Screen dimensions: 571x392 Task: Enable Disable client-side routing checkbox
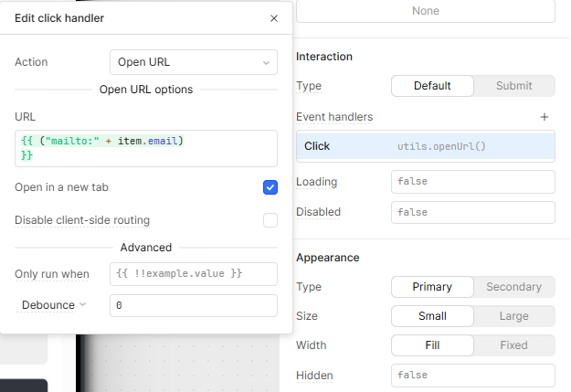click(270, 220)
